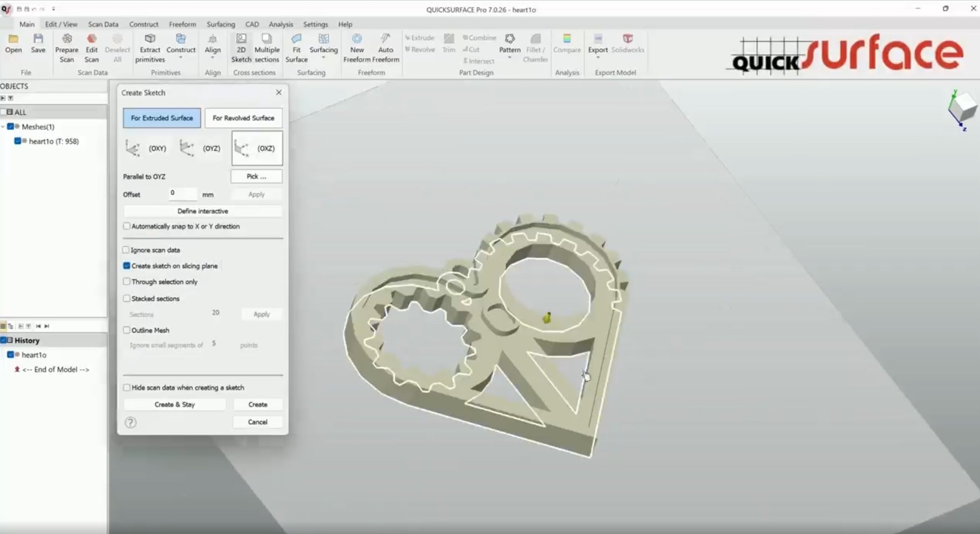The image size is (980, 534).
Task: Expand the Pattern tool dropdown
Action: tap(509, 58)
